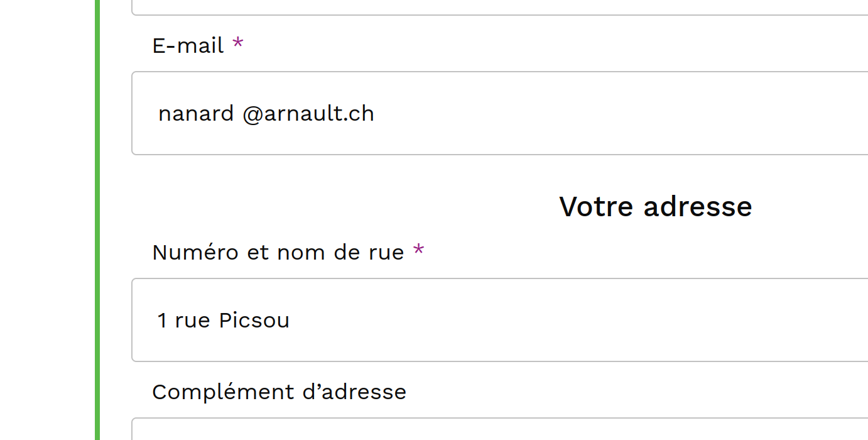The width and height of the screenshot is (868, 440).
Task: Click the "Numéro et nom de rue" label
Action: click(278, 253)
